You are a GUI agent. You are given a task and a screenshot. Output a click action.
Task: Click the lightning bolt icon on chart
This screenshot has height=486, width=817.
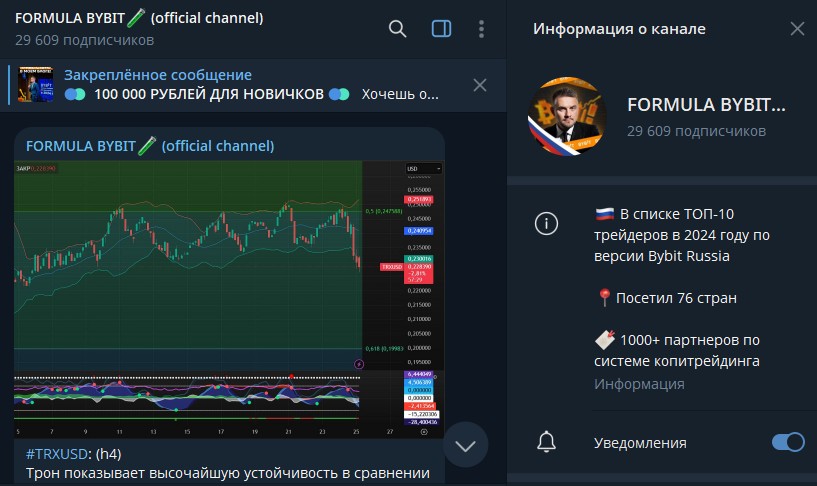pyautogui.click(x=358, y=364)
